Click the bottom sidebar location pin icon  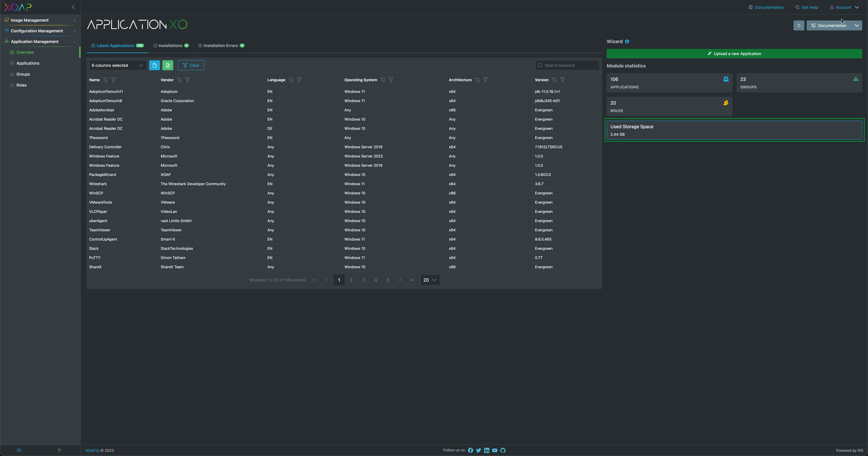pos(59,450)
